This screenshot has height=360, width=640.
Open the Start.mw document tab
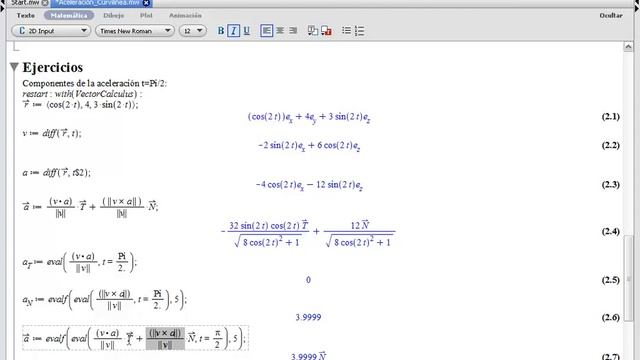click(24, 3)
